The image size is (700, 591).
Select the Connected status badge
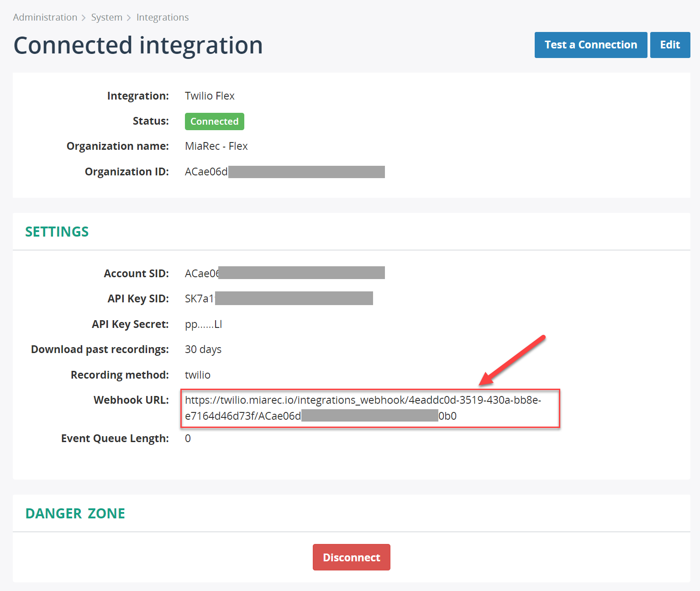215,121
